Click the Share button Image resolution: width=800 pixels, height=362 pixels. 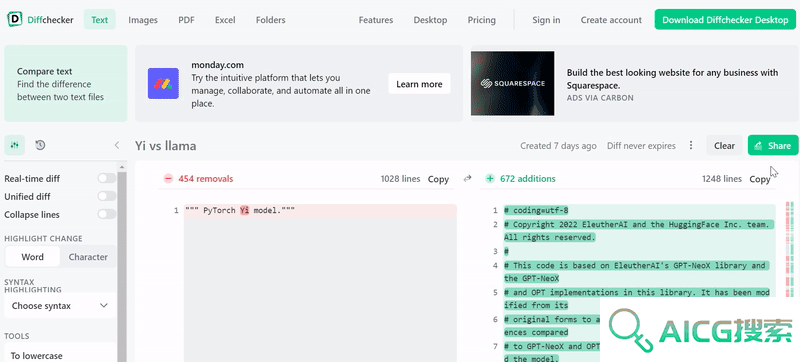pos(773,145)
